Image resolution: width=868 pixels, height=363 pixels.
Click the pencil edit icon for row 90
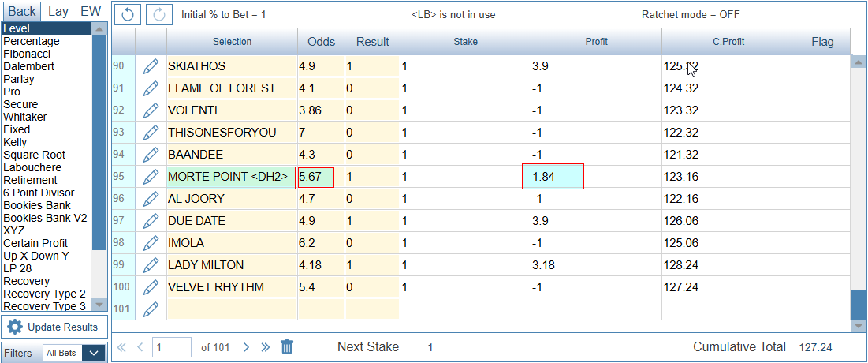(151, 66)
